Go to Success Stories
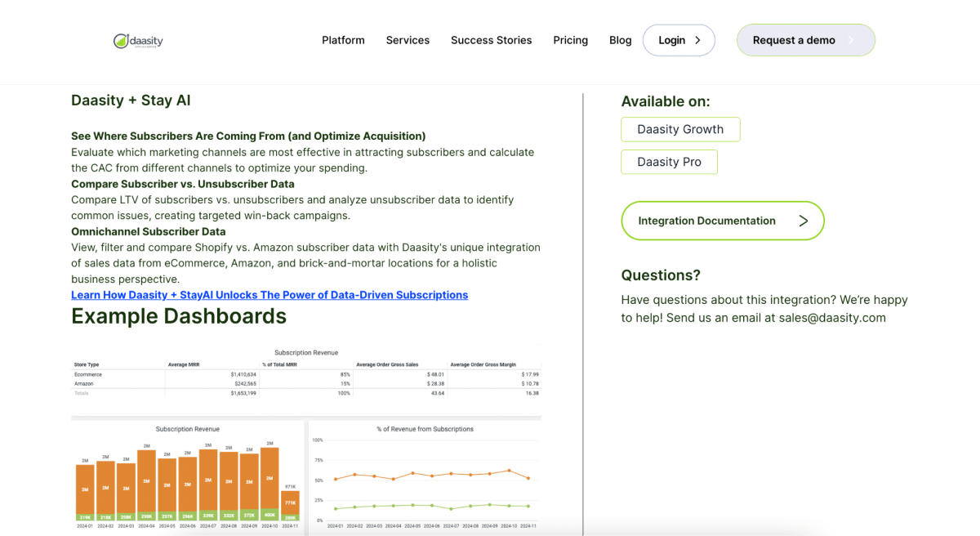This screenshot has height=536, width=980. pyautogui.click(x=491, y=40)
